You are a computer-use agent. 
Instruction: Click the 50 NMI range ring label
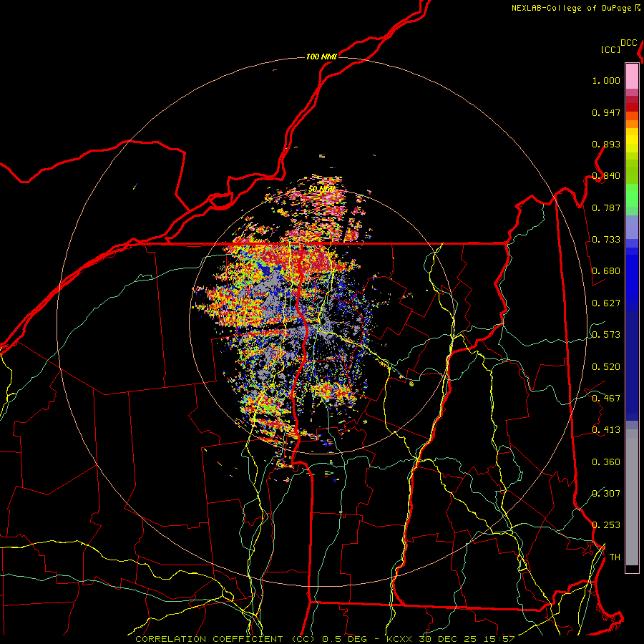pos(321,190)
